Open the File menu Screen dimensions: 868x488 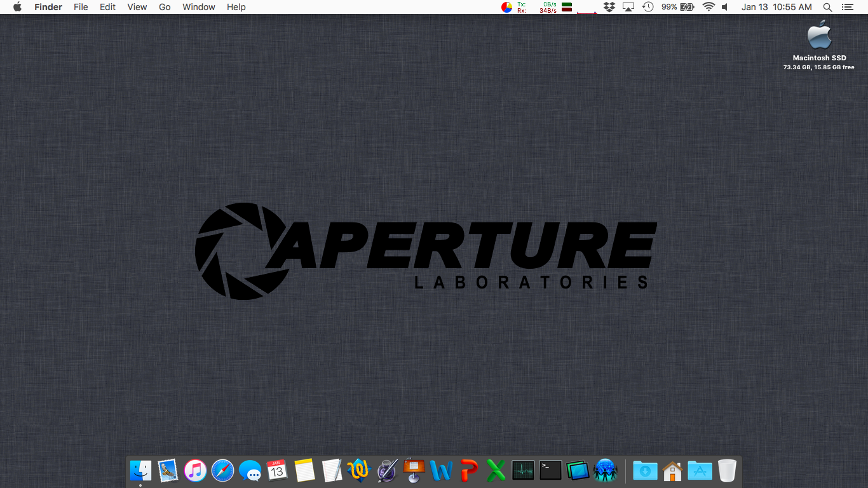(x=81, y=7)
